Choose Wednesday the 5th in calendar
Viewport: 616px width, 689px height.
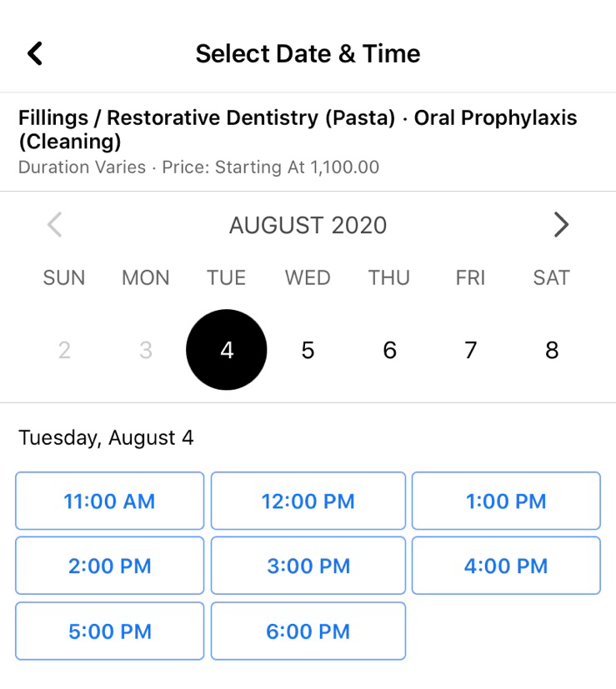click(308, 351)
